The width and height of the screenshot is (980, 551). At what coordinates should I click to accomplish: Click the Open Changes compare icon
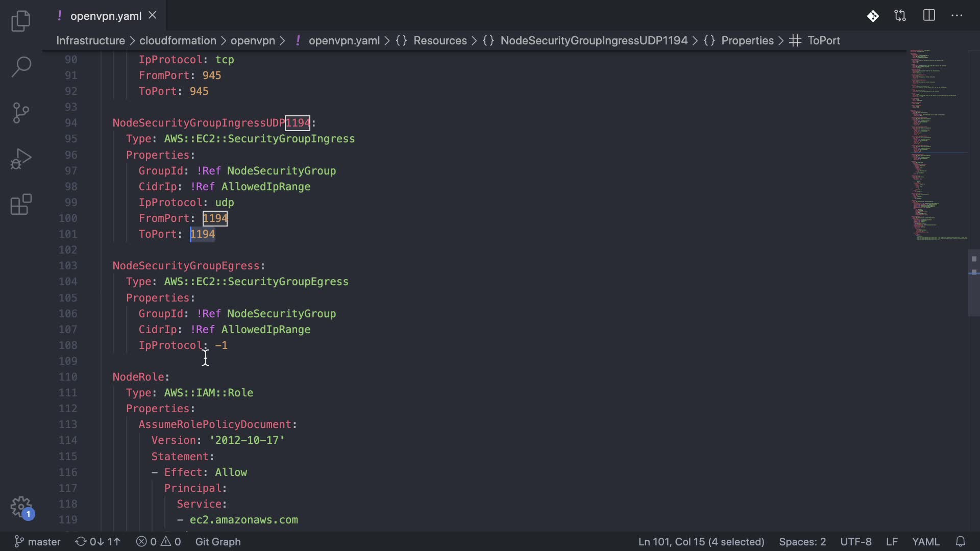click(900, 16)
